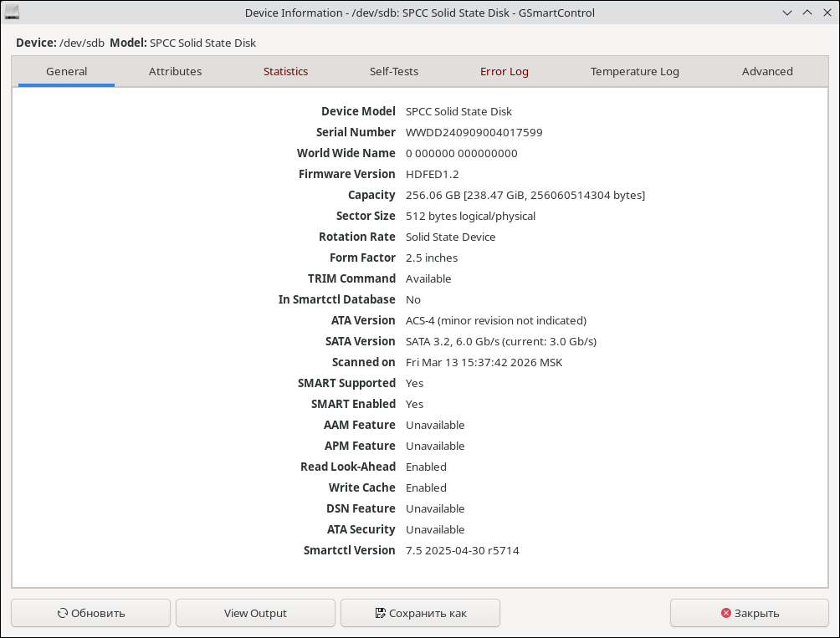Select the General tab

click(x=67, y=71)
